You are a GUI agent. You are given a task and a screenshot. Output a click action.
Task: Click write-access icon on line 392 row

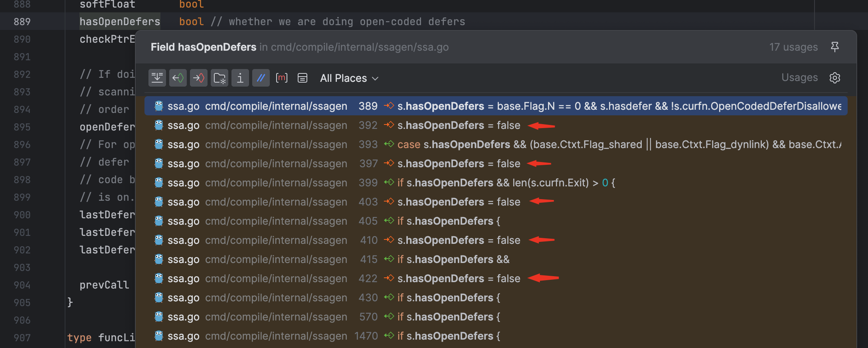(389, 125)
